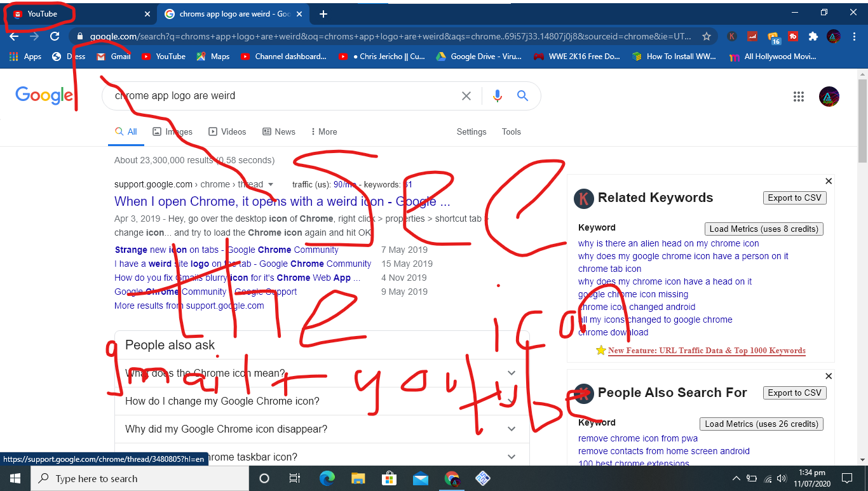Go back to the previous page
868x491 pixels.
[x=14, y=37]
